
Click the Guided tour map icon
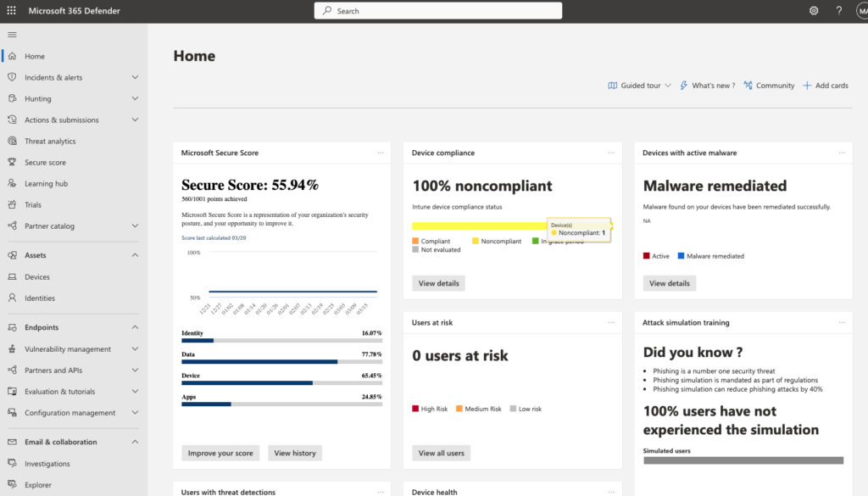612,86
